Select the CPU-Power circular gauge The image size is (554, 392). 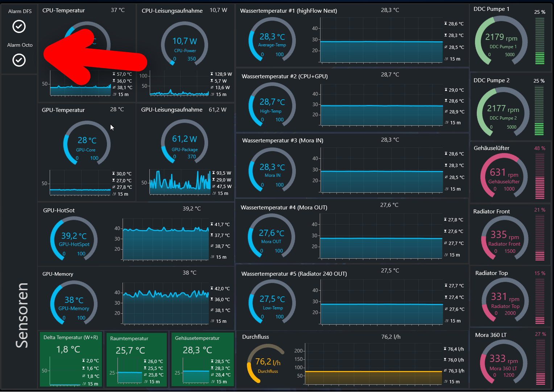click(x=185, y=44)
